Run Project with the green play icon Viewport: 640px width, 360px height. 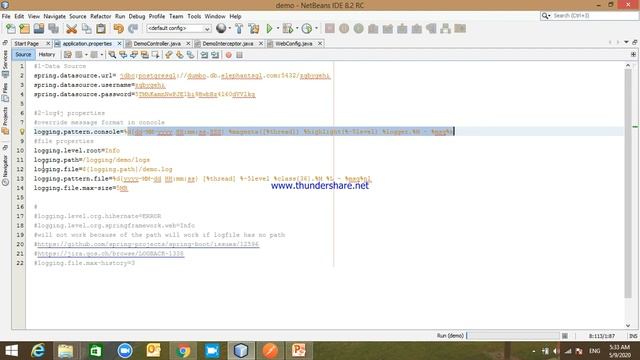click(x=269, y=28)
